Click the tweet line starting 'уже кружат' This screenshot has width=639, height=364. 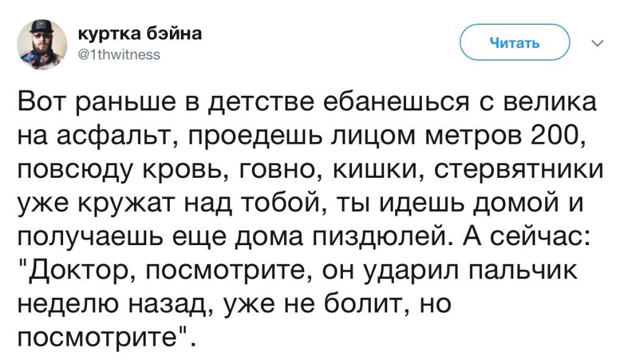pos(301,203)
